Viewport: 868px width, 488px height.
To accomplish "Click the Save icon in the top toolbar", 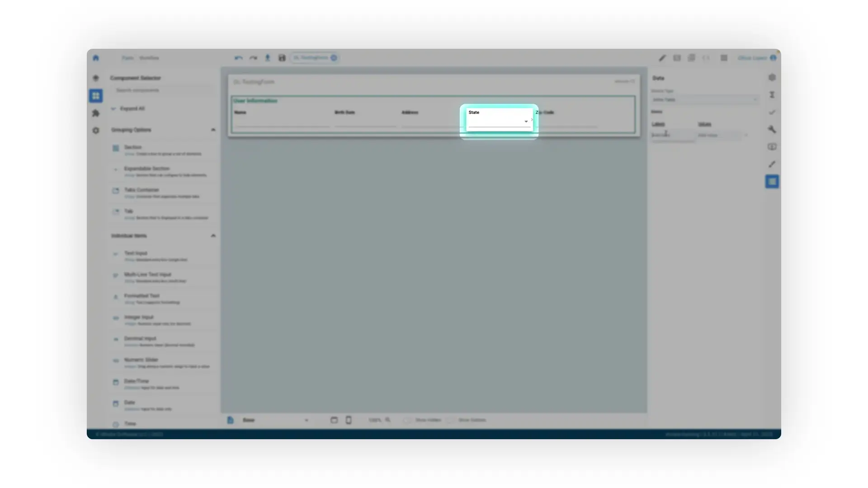I will [282, 58].
